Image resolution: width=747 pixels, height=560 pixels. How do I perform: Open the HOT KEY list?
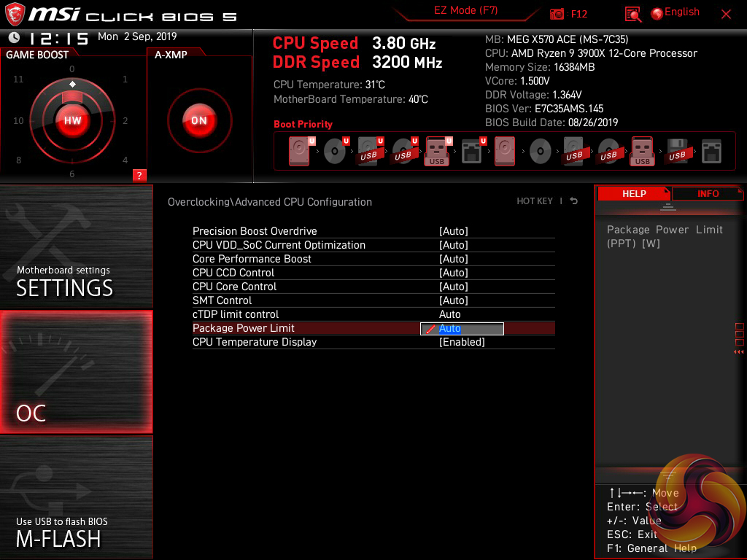pos(535,201)
